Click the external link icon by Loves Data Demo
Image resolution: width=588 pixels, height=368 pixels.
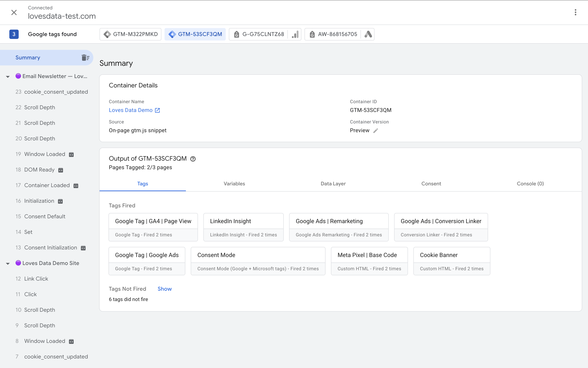click(x=157, y=110)
